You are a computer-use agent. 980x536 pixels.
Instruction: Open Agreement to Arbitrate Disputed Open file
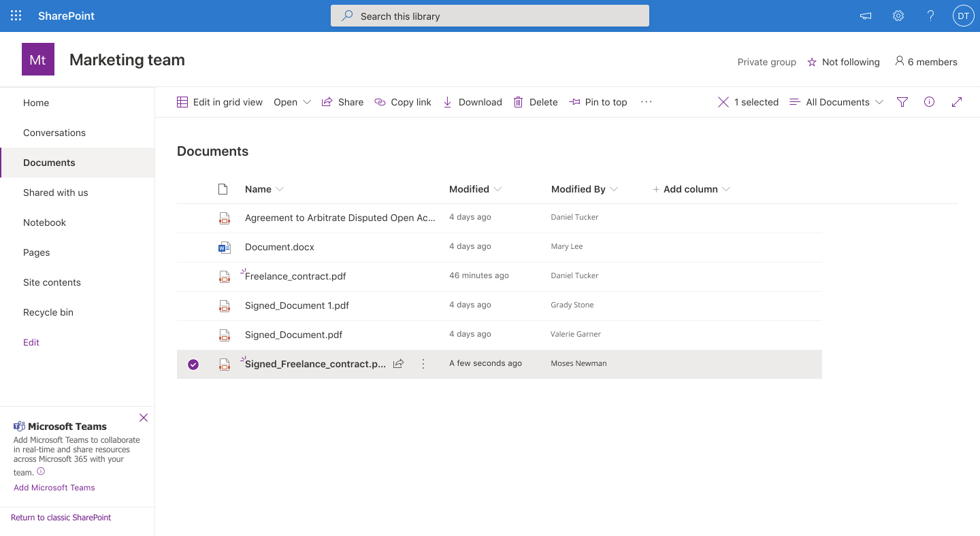coord(340,218)
